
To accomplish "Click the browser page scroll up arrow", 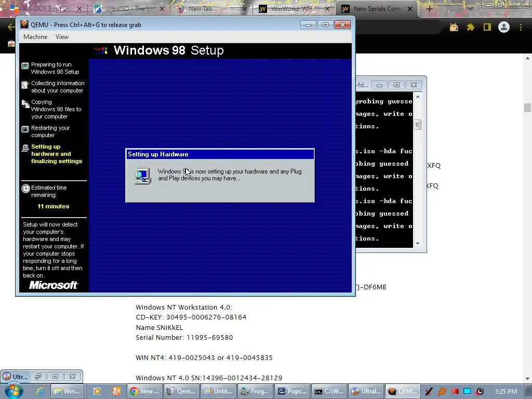I will click(x=527, y=58).
